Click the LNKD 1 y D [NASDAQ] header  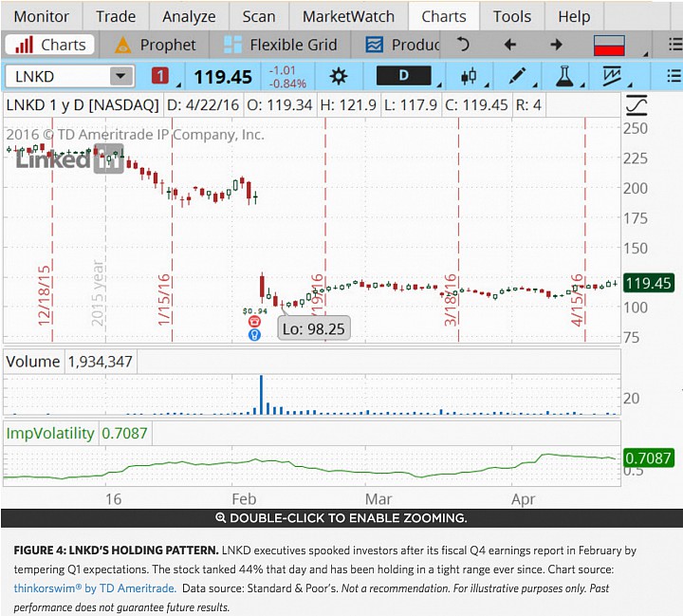point(83,105)
